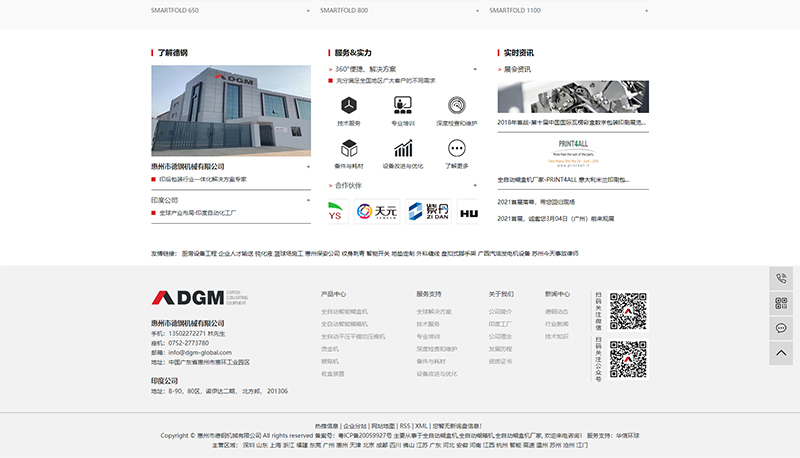Open the 设备改造与优化 bar chart icon
Image resolution: width=800 pixels, height=458 pixels.
pyautogui.click(x=403, y=148)
